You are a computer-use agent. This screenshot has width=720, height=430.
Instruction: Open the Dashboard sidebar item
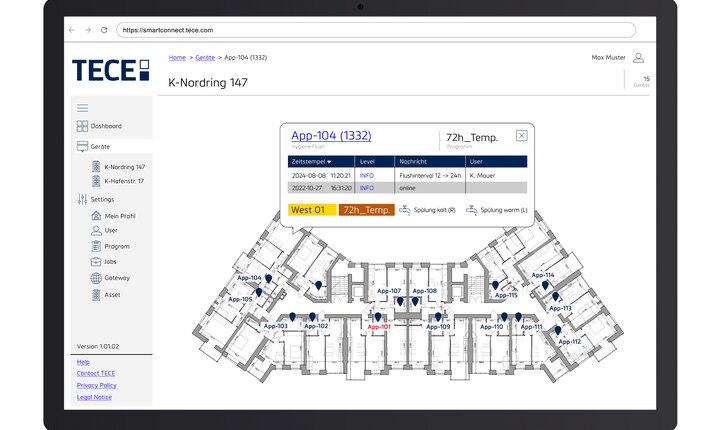coord(105,126)
